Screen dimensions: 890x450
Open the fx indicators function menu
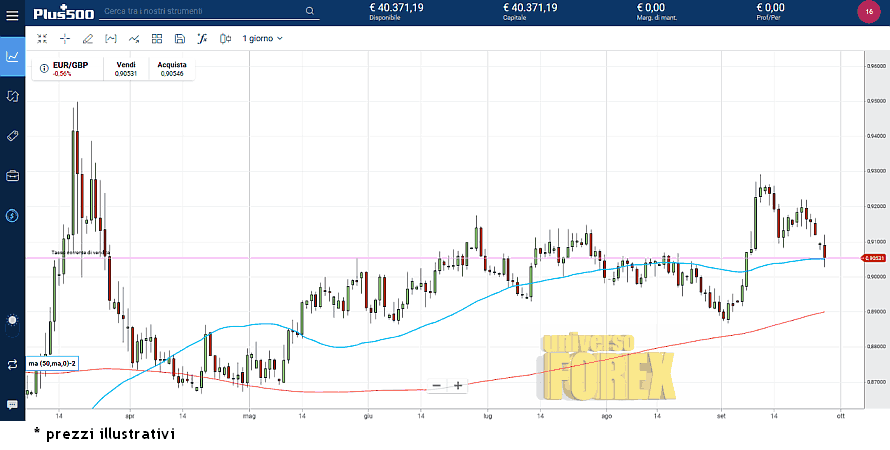click(201, 39)
